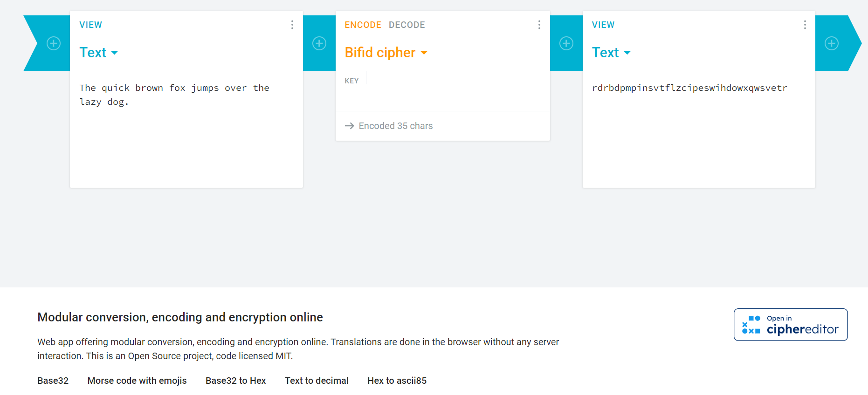Switch the Bifid brick to Decode mode
The image size is (868, 395).
point(407,25)
